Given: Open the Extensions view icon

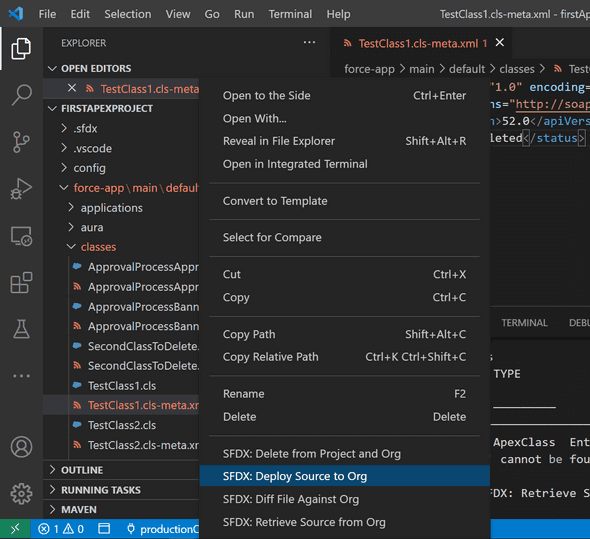Looking at the screenshot, I should [x=21, y=282].
